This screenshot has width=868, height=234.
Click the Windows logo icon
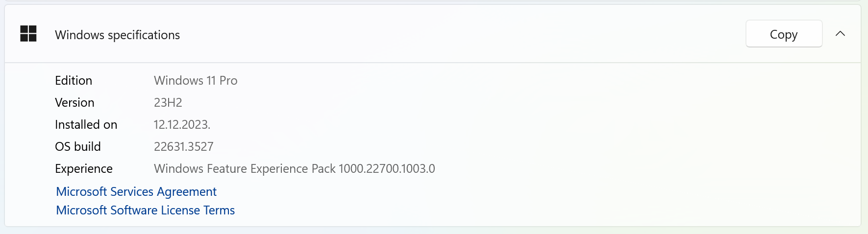click(28, 34)
